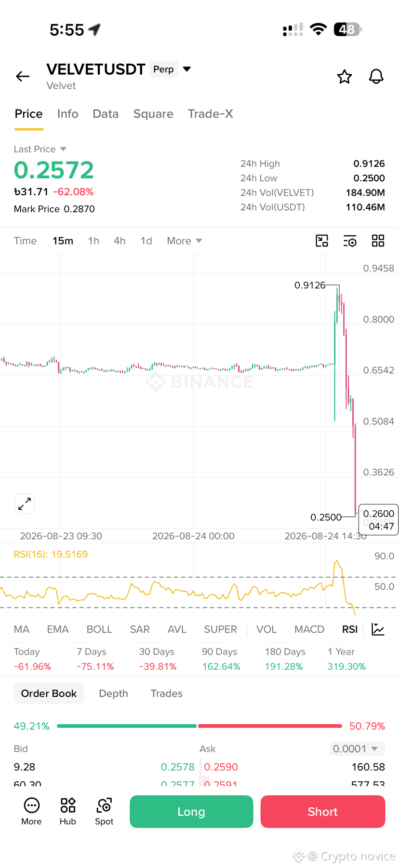Tap the 7 Days -75.11% performance
Screen dimensions: 399x868
coord(95,659)
